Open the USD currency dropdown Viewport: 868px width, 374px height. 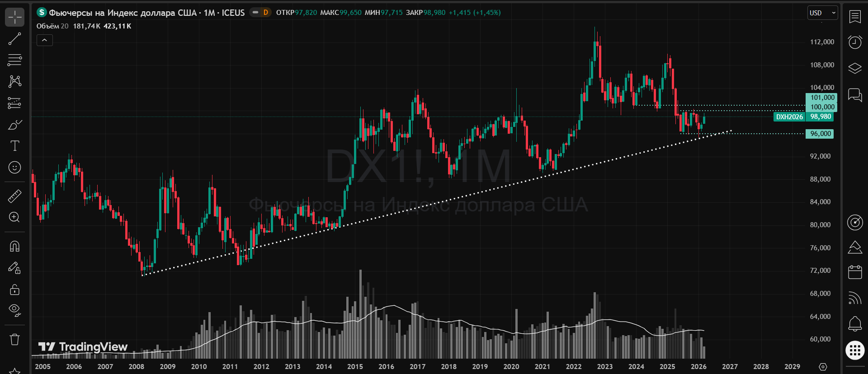tap(823, 13)
